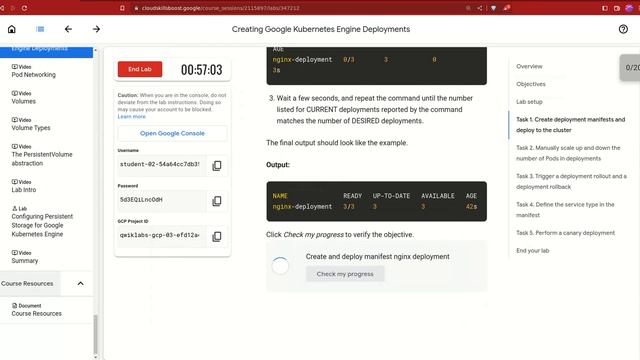Go to next activity with right arrow
This screenshot has width=640, height=360.
96,29
